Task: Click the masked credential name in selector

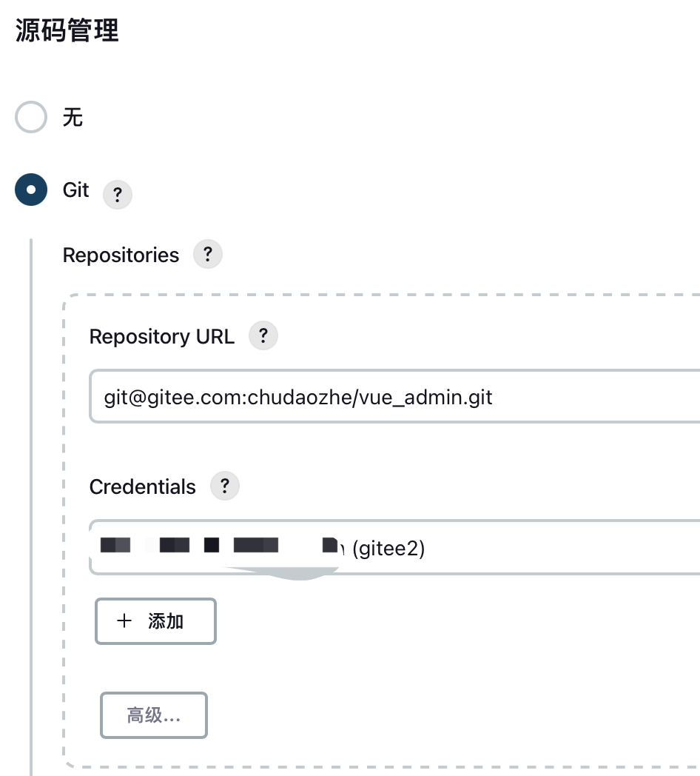Action: 221,546
